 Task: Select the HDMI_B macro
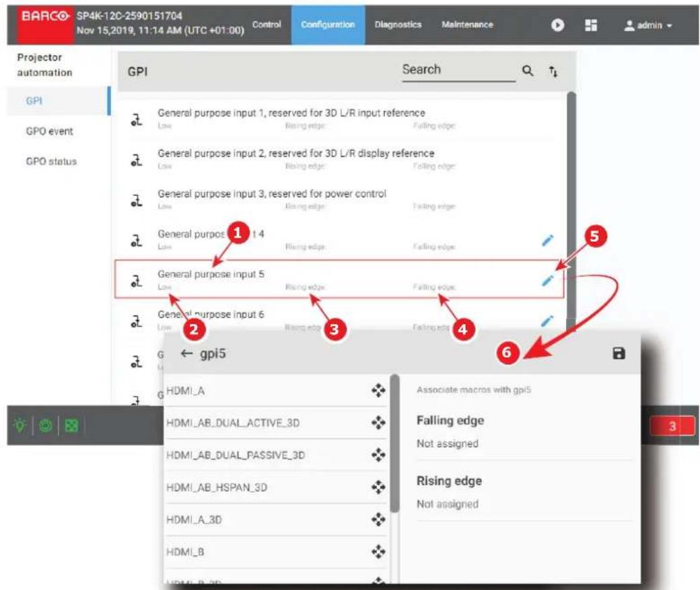(x=185, y=552)
